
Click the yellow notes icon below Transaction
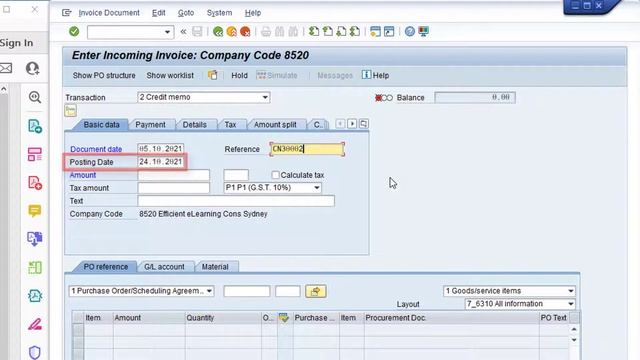click(71, 111)
